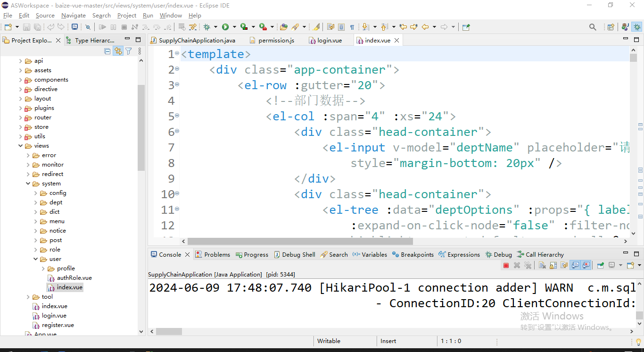The height and width of the screenshot is (352, 644).
Task: Click the Debug bug icon in toolbar
Action: (x=207, y=27)
